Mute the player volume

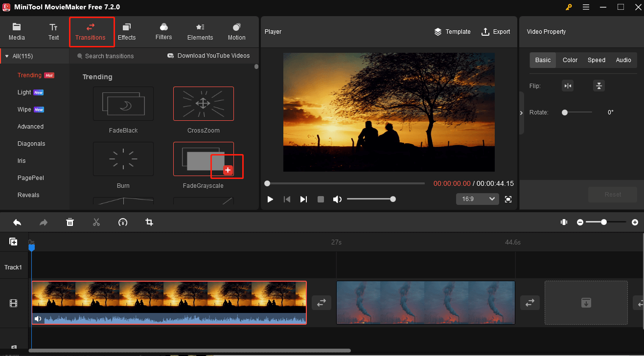[337, 199]
